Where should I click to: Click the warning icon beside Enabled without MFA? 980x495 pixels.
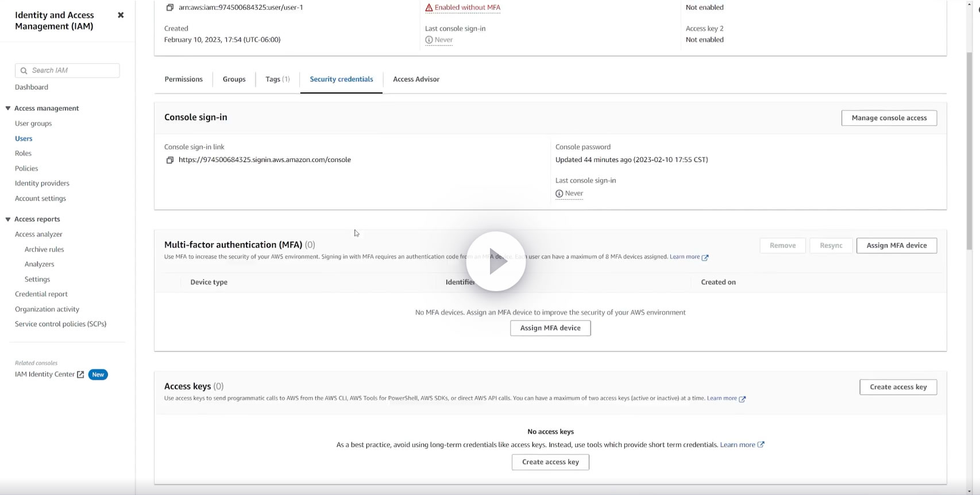coord(429,8)
